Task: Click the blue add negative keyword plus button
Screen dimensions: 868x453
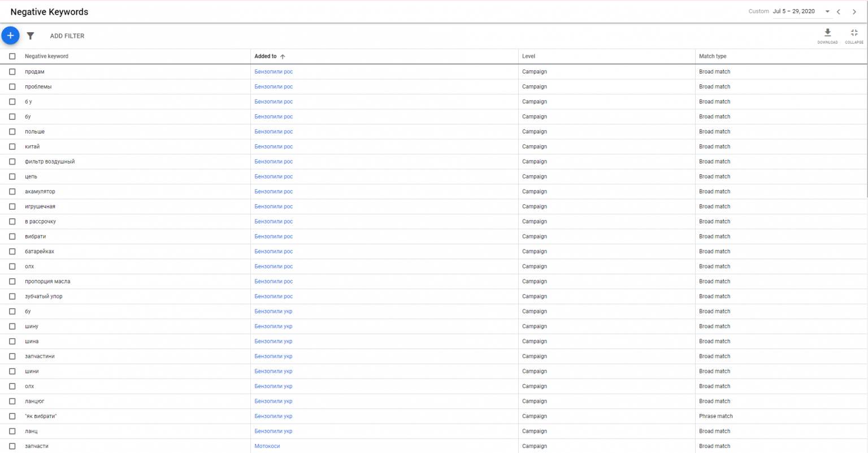Action: click(10, 36)
